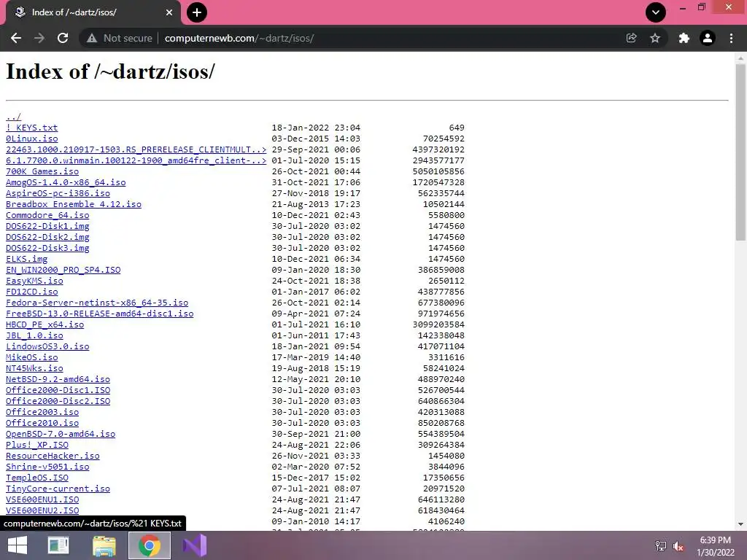Download TinyCore-current.iso
The height and width of the screenshot is (560, 747).
pos(58,489)
